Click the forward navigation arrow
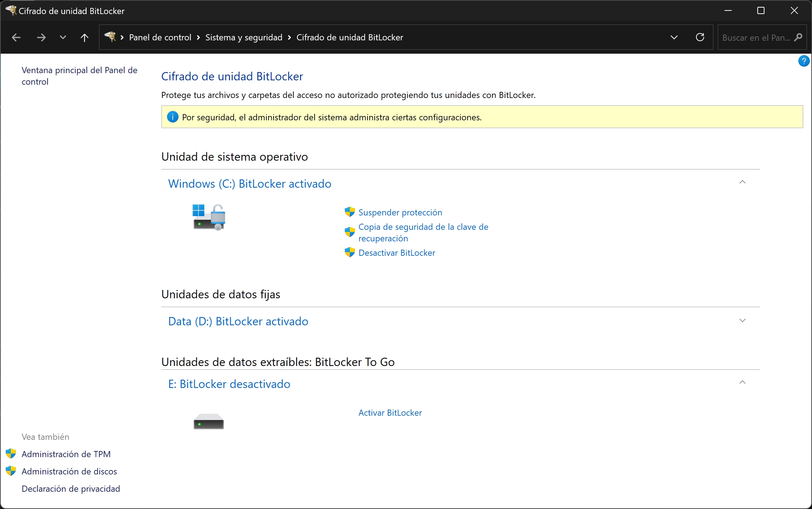This screenshot has width=812, height=509. tap(41, 37)
